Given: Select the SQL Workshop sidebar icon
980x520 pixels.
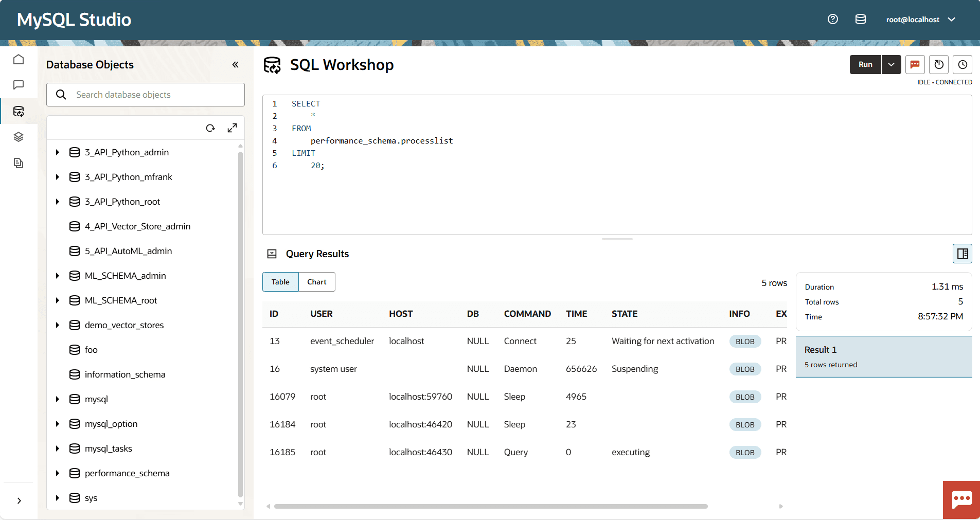Looking at the screenshot, I should click(x=19, y=111).
